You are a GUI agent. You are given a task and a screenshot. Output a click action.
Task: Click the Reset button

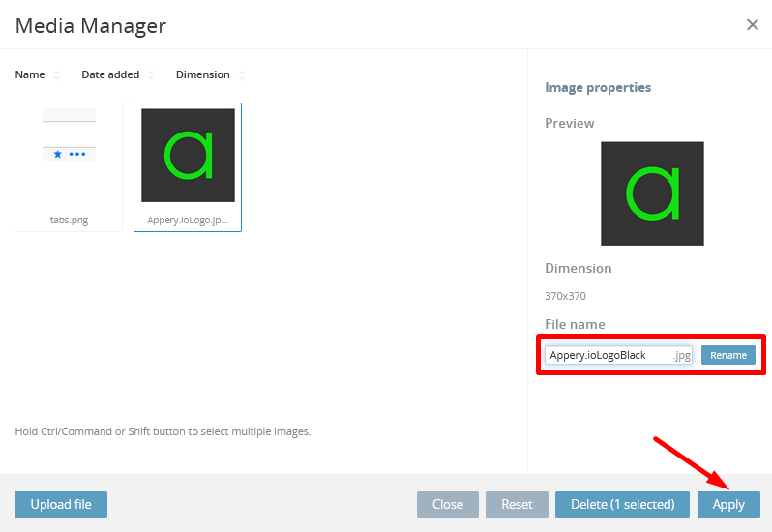pos(517,505)
